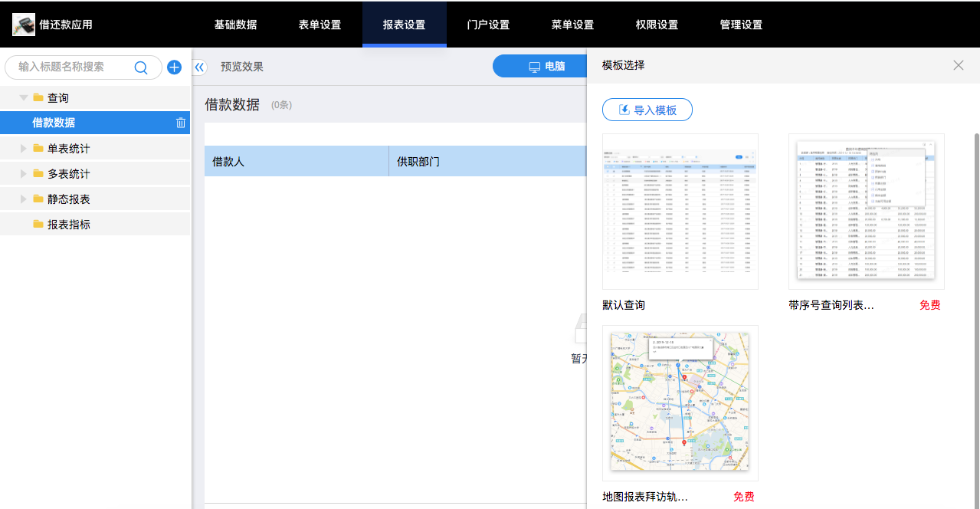Expand the 单表统计 node arrow
The image size is (980, 509).
24,149
